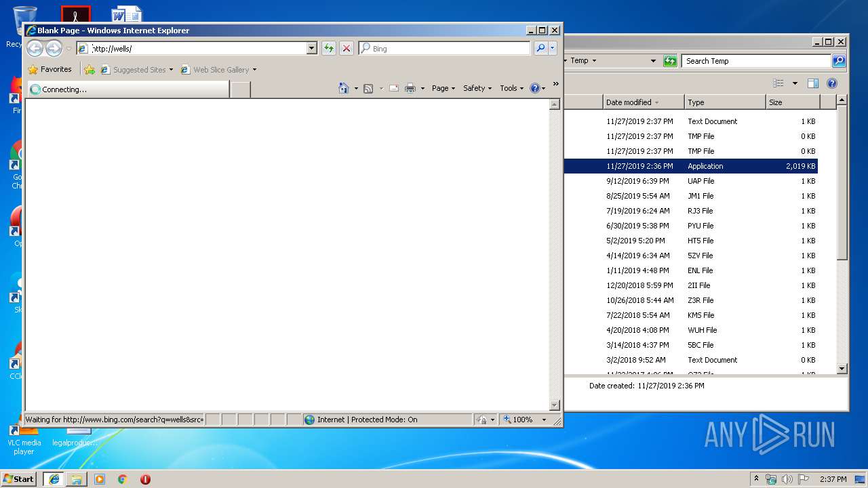The image size is (868, 488).
Task: Select the UAP File row
Action: point(691,181)
